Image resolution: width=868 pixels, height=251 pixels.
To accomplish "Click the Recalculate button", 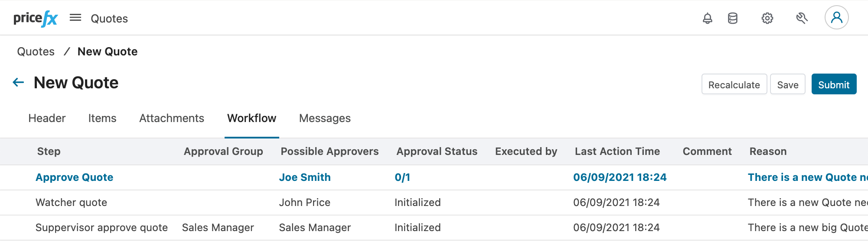I will (734, 84).
